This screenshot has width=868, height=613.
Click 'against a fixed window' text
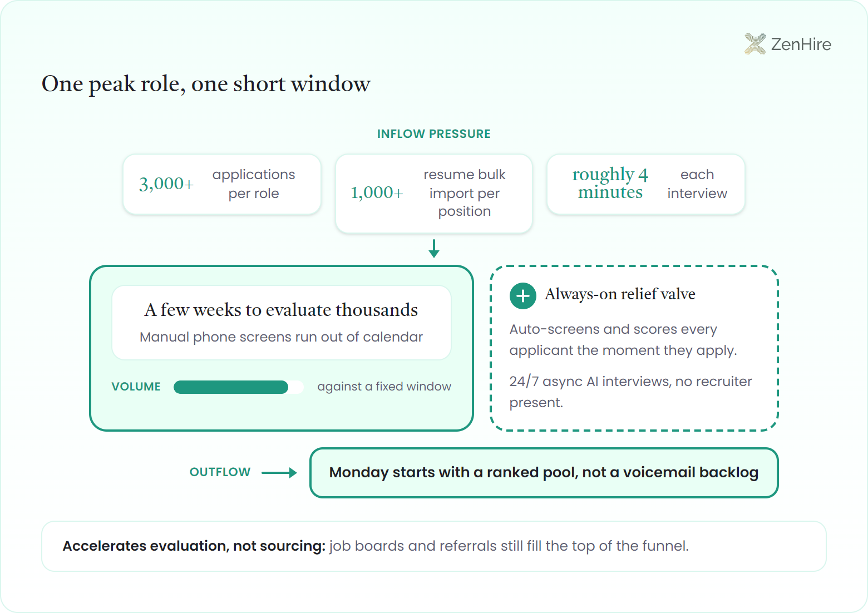pyautogui.click(x=384, y=387)
